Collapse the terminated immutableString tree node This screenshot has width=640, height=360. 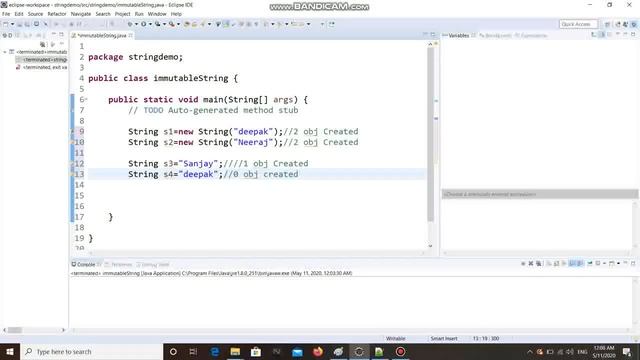(4, 52)
